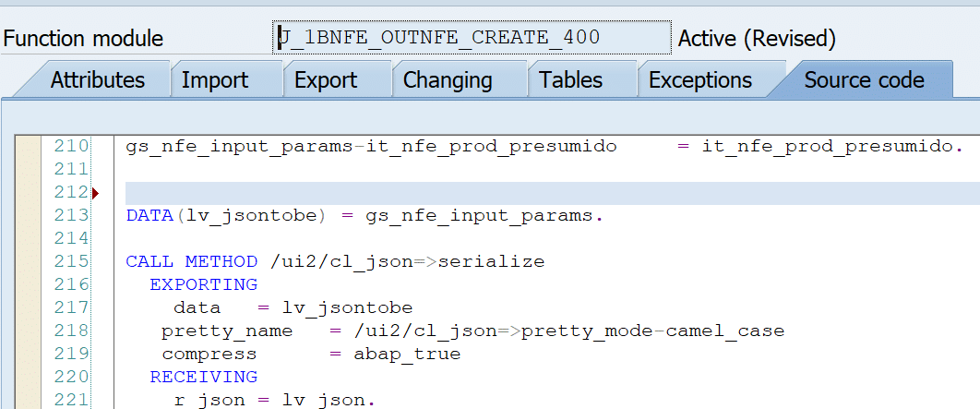
Task: Click the Function module name input field
Action: (x=472, y=38)
